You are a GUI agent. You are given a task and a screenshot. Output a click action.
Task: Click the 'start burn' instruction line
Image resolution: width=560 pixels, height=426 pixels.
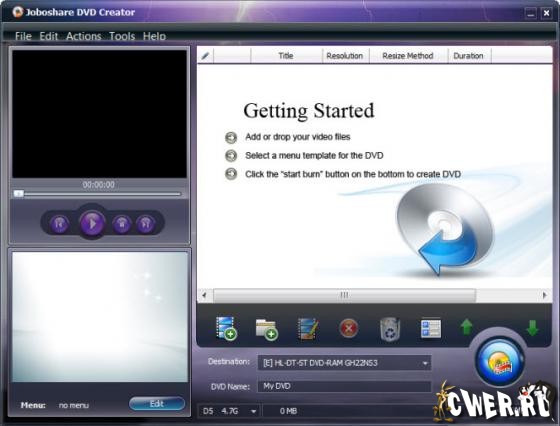click(353, 174)
